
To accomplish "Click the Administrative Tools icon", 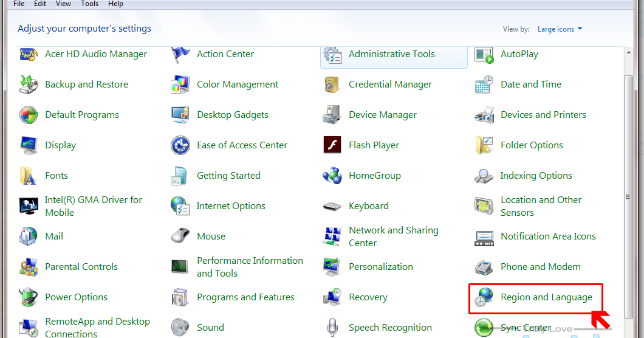I will (x=332, y=55).
